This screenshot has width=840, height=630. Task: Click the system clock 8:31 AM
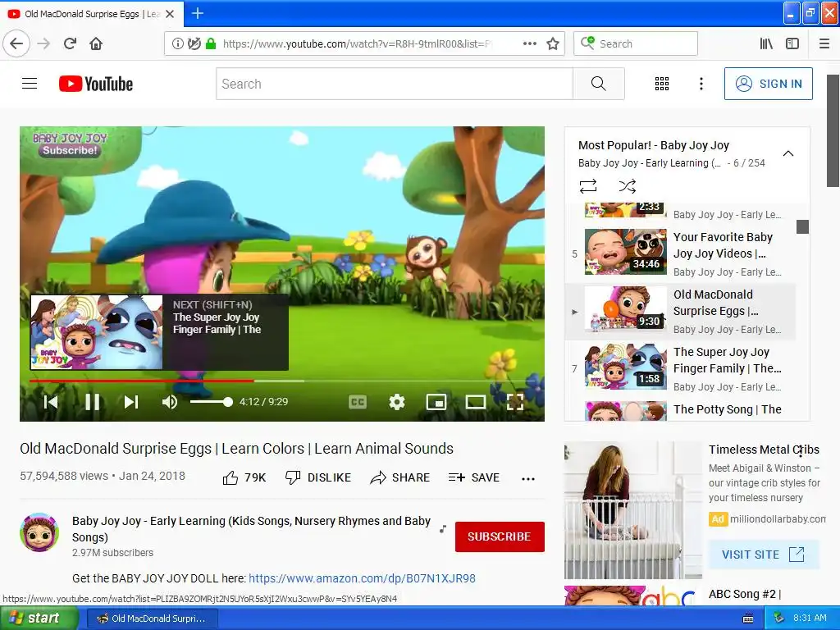tap(810, 618)
